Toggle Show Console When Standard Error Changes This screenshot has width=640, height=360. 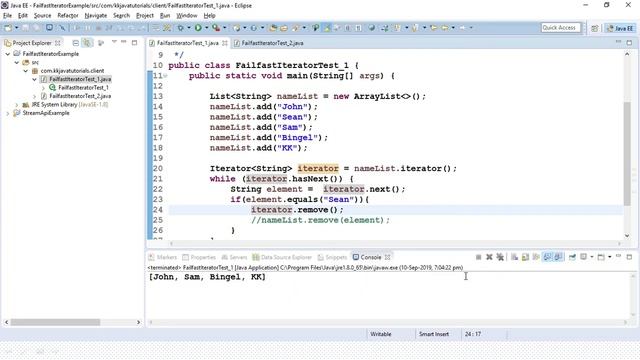[x=558, y=257]
